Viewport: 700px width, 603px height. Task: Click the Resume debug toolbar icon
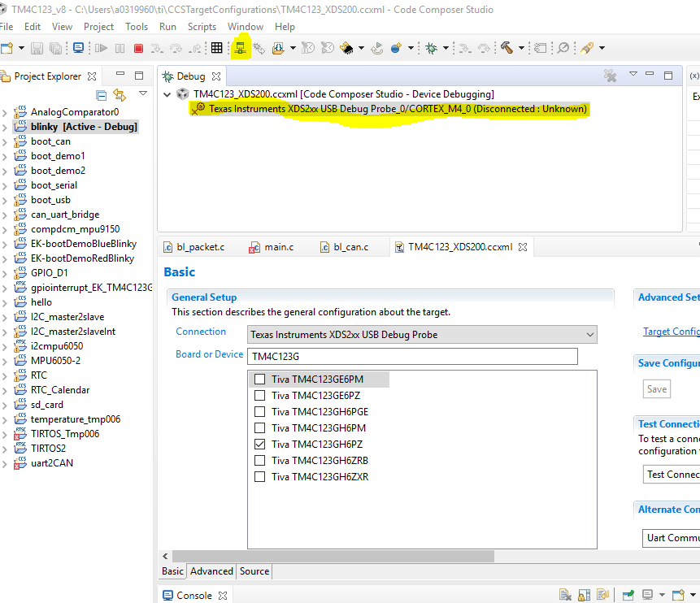click(x=102, y=48)
